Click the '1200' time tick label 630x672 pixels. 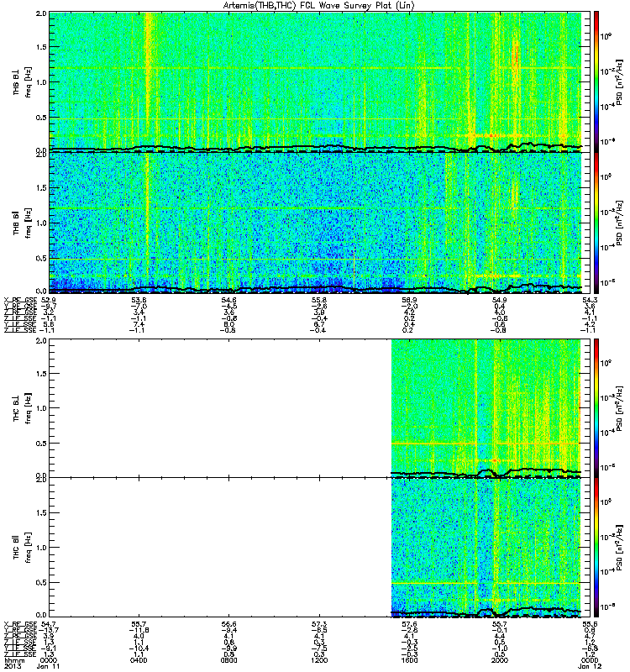319,660
